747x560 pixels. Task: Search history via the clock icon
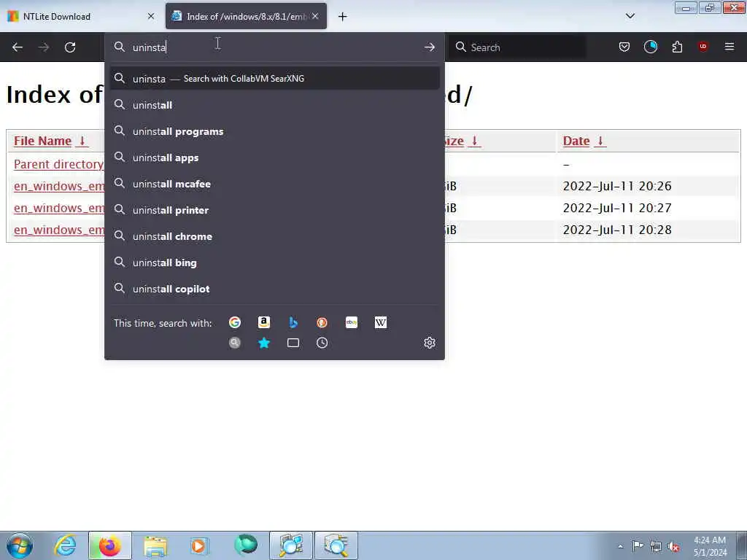pyautogui.click(x=322, y=343)
